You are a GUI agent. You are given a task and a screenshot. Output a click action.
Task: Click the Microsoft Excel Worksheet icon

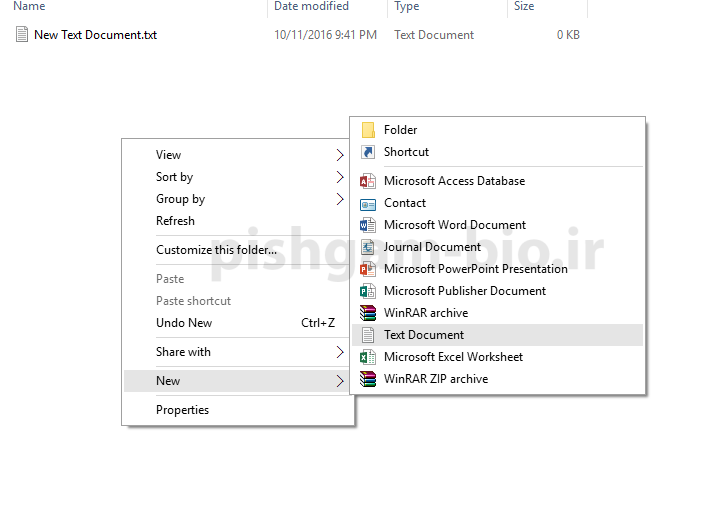368,357
